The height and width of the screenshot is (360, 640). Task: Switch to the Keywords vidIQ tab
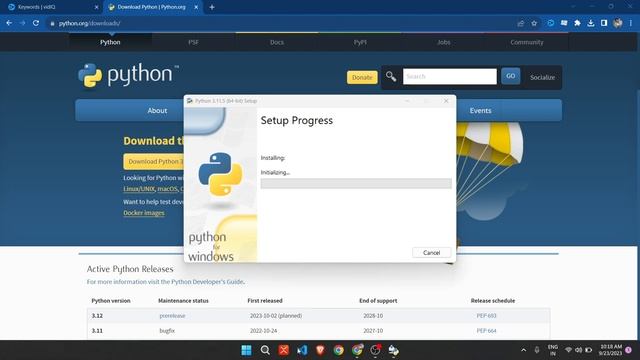(51, 7)
